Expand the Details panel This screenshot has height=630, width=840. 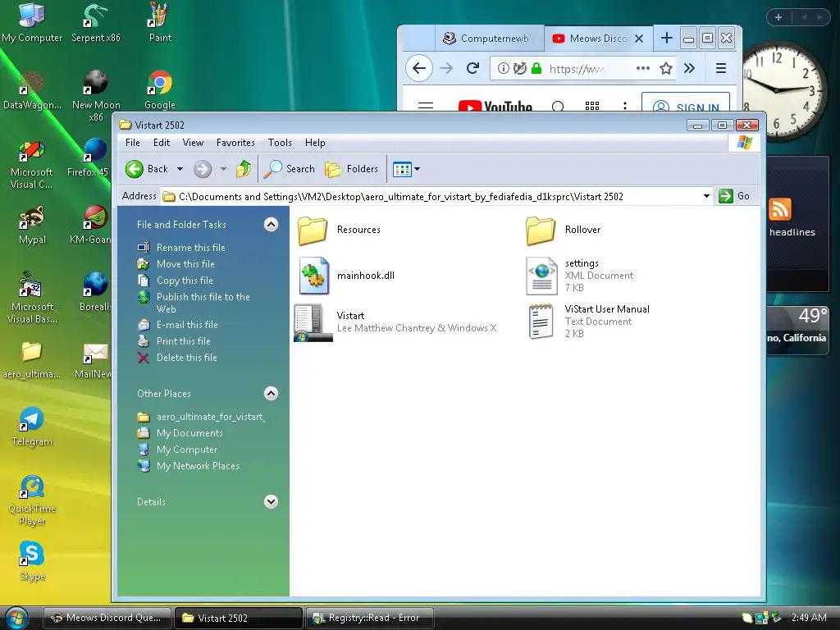271,502
